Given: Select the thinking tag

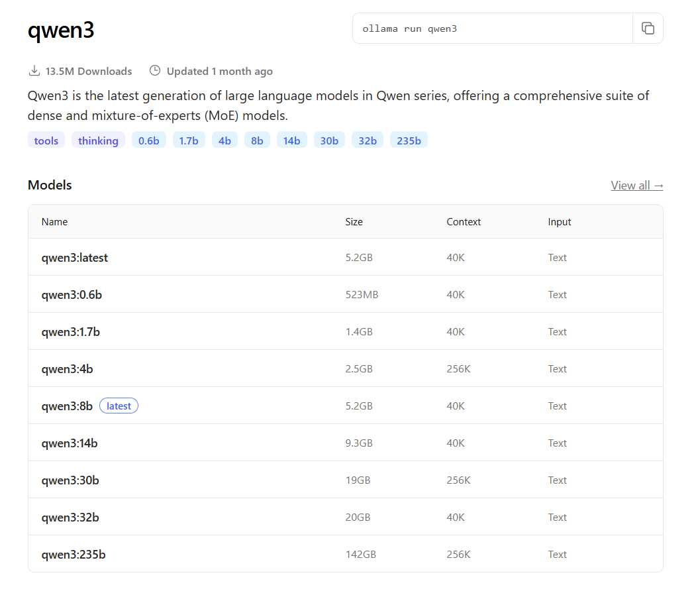Looking at the screenshot, I should click(x=98, y=140).
